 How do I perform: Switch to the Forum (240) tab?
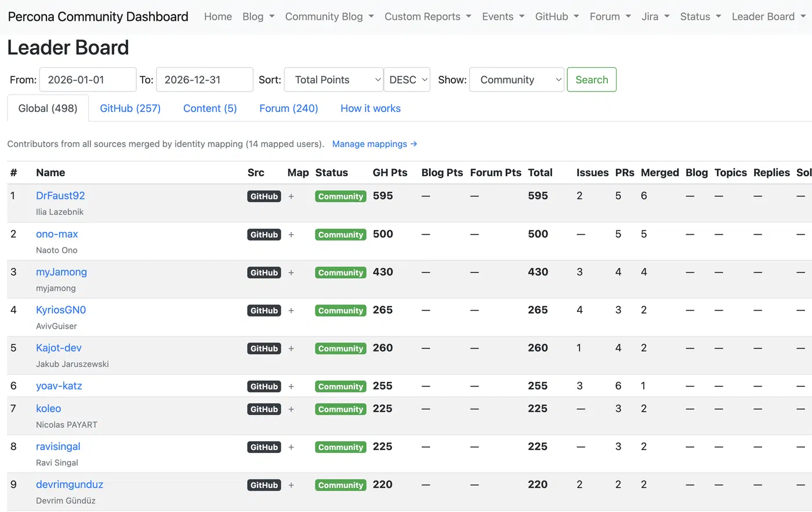pos(289,108)
